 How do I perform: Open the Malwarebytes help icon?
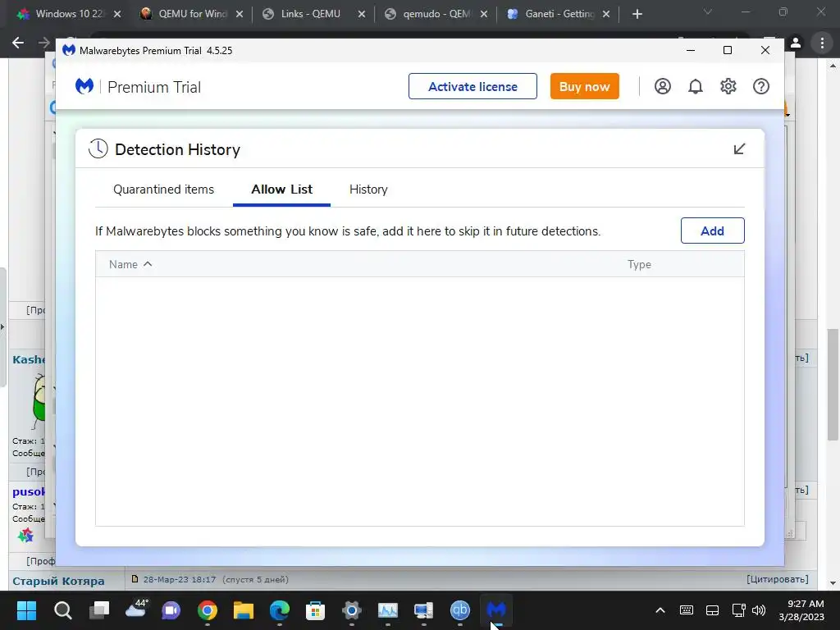[x=760, y=86]
